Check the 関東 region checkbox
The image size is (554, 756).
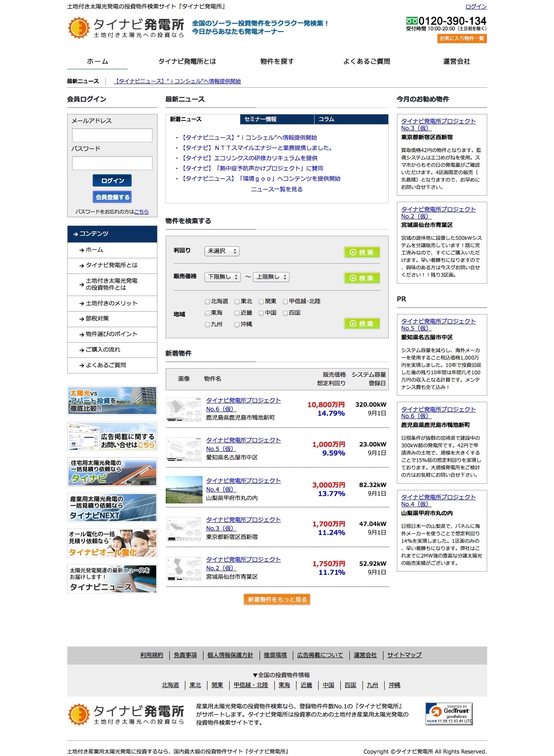[261, 302]
